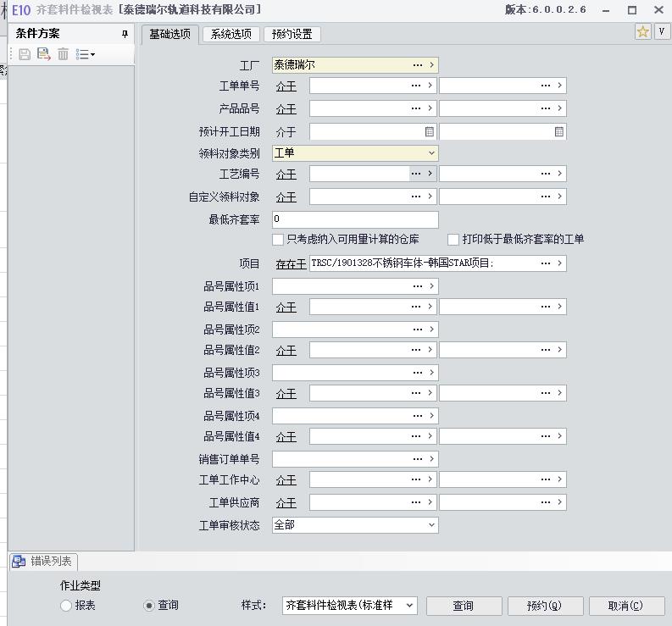Select the 报表 radio button
672x626 pixels.
tap(66, 606)
